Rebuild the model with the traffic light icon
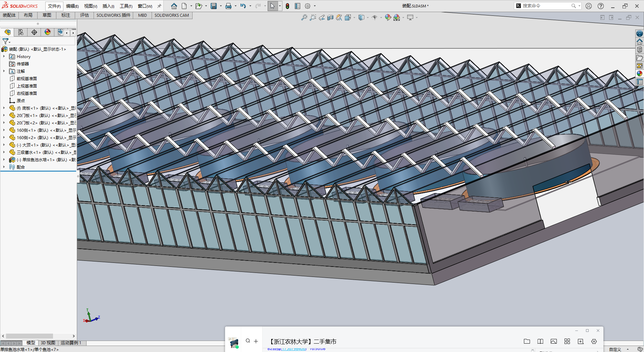 point(287,6)
